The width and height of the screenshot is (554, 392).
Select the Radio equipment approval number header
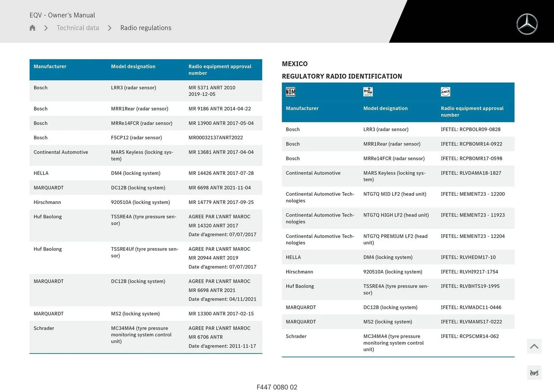(x=220, y=70)
